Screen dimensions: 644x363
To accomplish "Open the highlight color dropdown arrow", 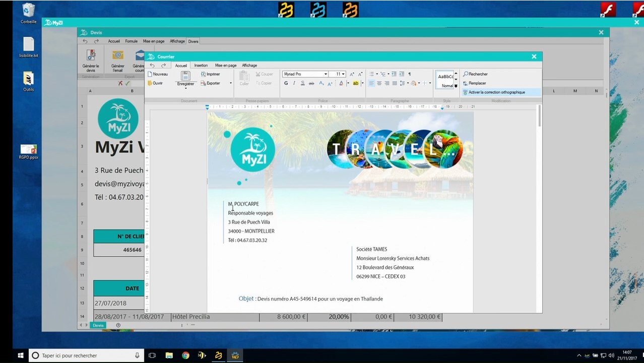I will 362,83.
